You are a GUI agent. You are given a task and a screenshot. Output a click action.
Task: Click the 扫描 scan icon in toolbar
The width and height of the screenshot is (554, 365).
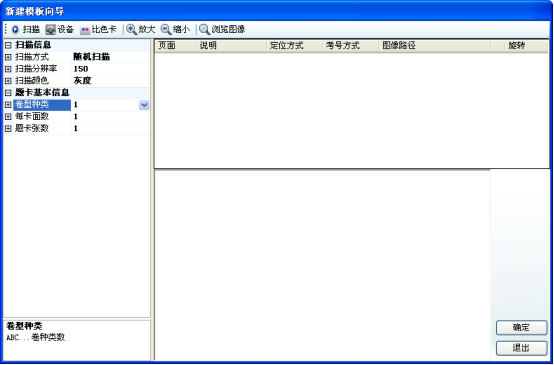(x=16, y=30)
